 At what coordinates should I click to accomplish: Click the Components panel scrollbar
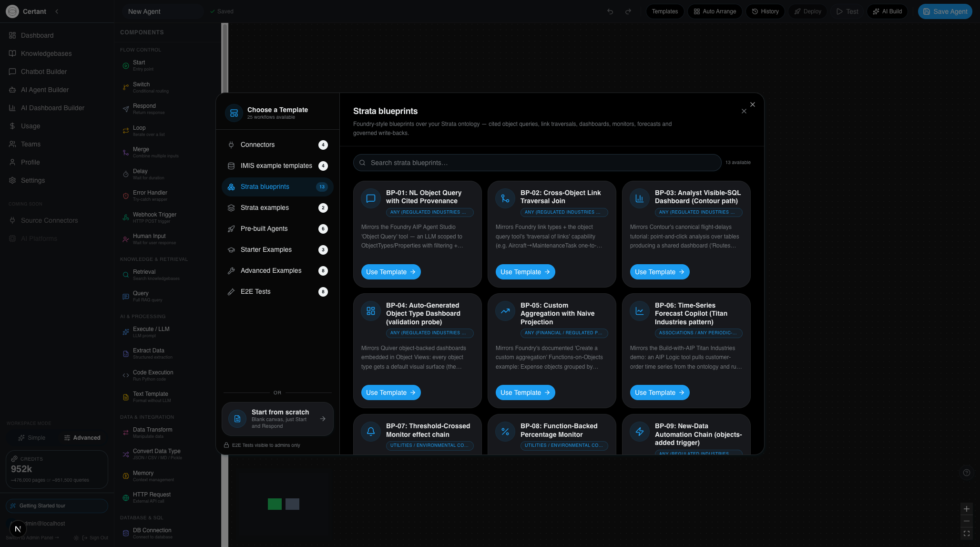(x=225, y=285)
